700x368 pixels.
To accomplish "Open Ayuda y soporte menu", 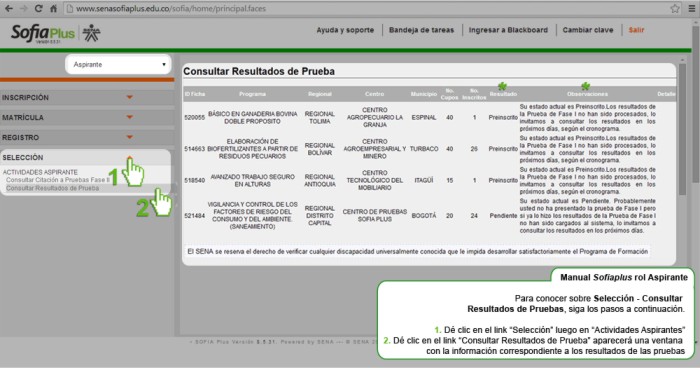I will (345, 30).
